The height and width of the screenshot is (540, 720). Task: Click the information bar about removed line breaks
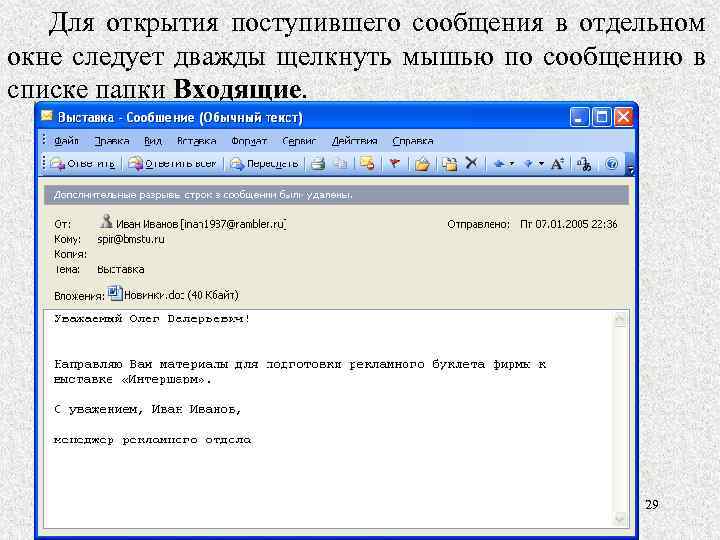click(336, 195)
